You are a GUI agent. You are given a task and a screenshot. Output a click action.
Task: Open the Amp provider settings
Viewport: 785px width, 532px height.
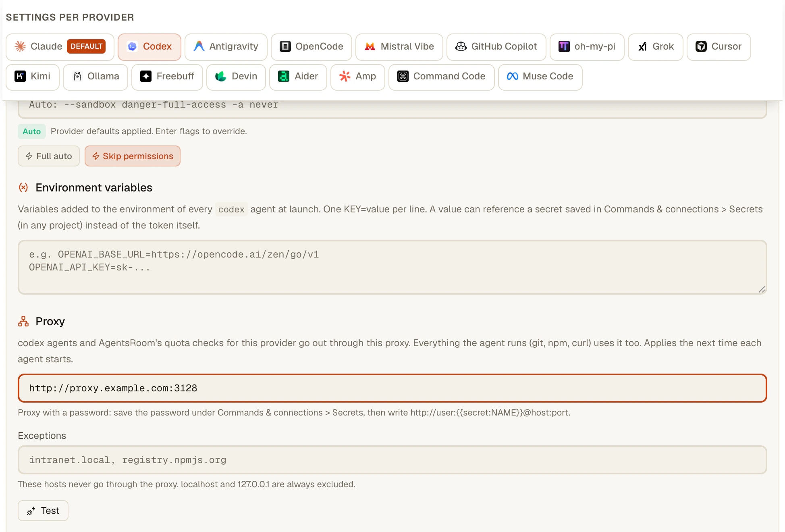[x=358, y=77]
